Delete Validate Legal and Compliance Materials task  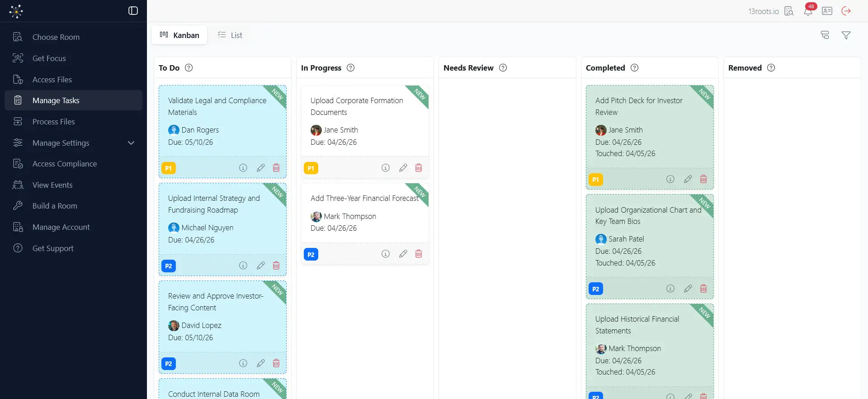(276, 168)
